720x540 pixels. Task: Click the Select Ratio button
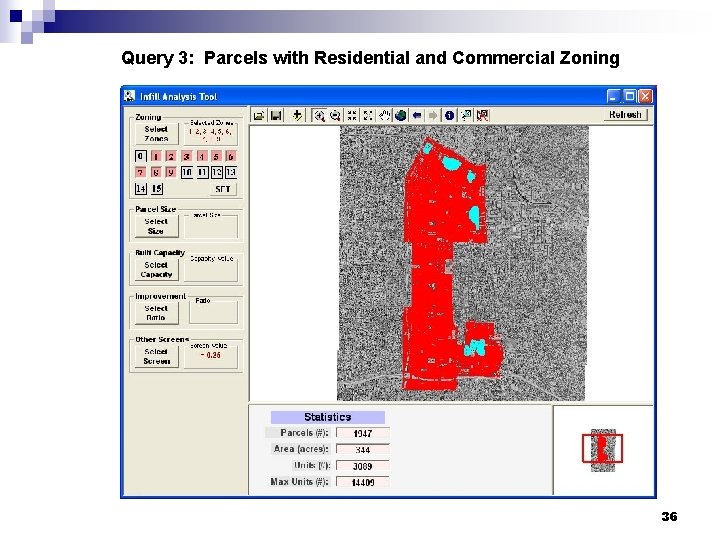[156, 313]
